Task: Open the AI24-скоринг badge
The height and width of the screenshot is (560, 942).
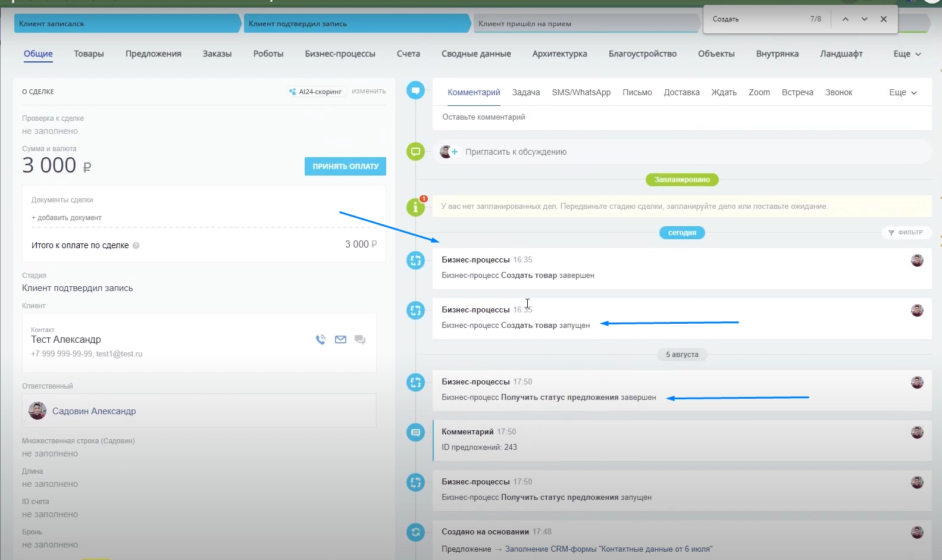Action: (316, 92)
